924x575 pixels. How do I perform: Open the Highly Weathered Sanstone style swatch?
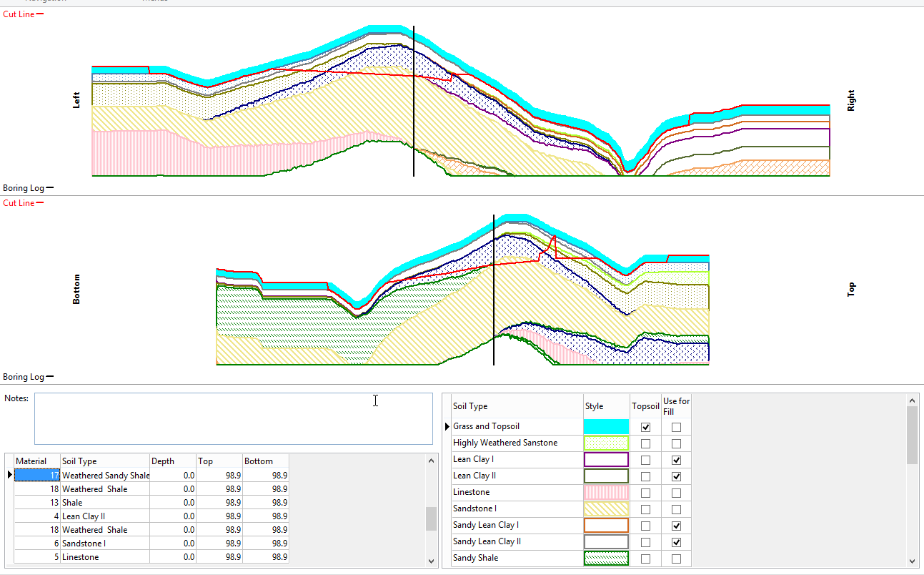pos(606,443)
